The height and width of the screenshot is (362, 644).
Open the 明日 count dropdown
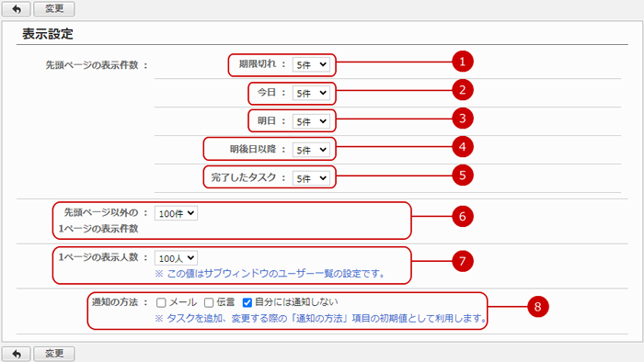311,121
